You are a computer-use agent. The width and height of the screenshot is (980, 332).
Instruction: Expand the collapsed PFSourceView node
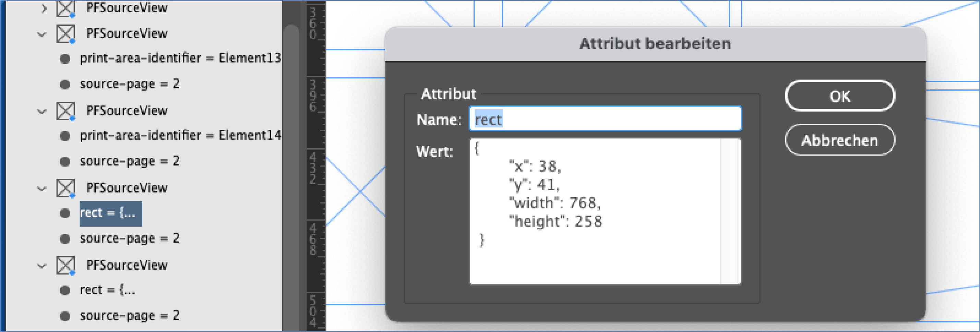[44, 8]
